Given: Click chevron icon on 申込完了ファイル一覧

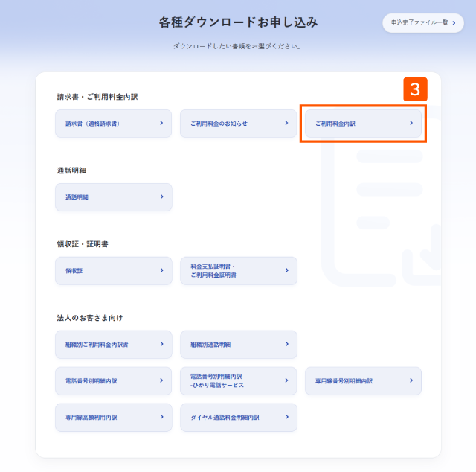Looking at the screenshot, I should click(454, 23).
